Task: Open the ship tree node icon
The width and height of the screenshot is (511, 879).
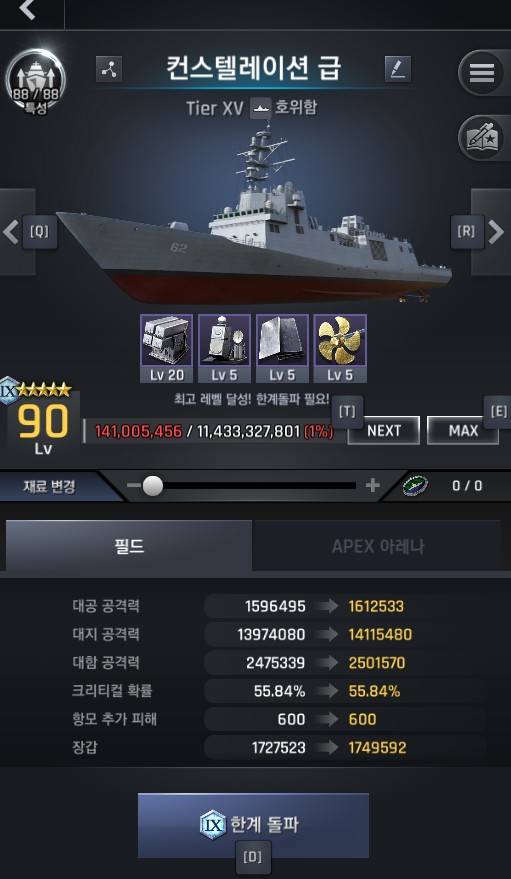Action: click(109, 70)
